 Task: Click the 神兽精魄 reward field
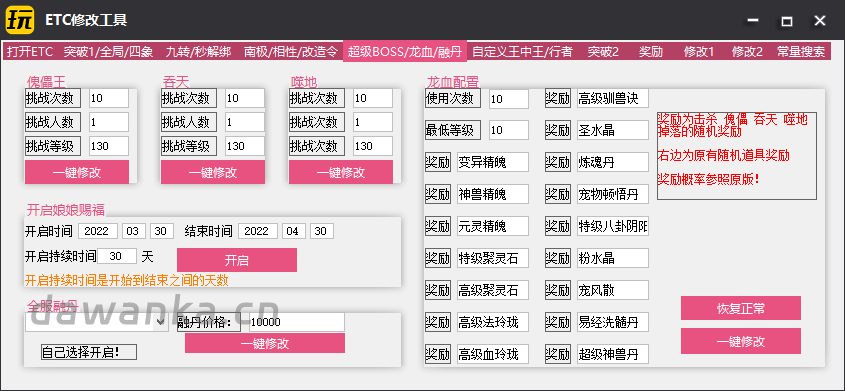493,194
